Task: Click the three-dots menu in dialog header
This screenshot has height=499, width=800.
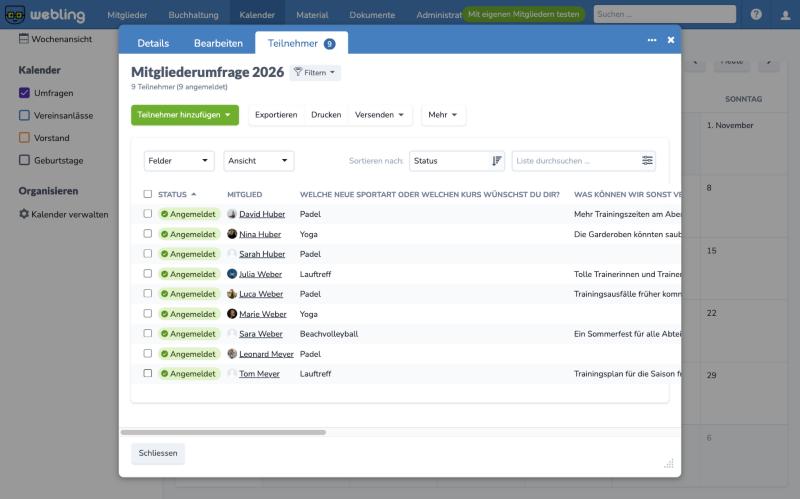Action: pos(652,40)
